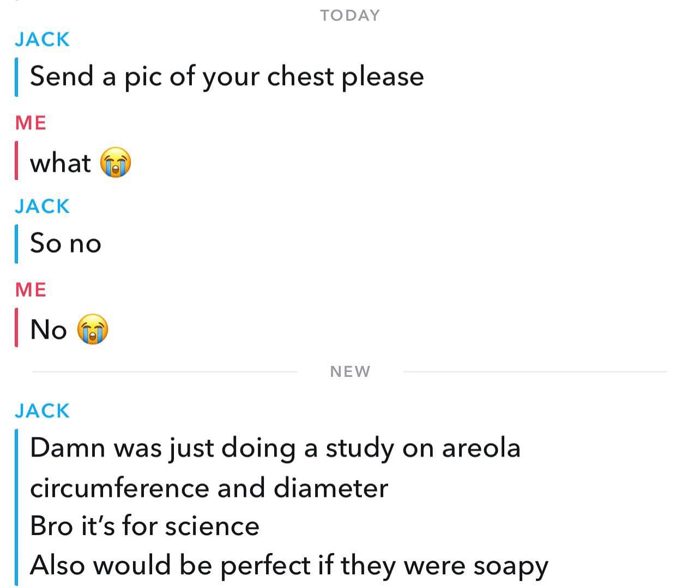
Task: Select the "So no" message
Action: 65,243
